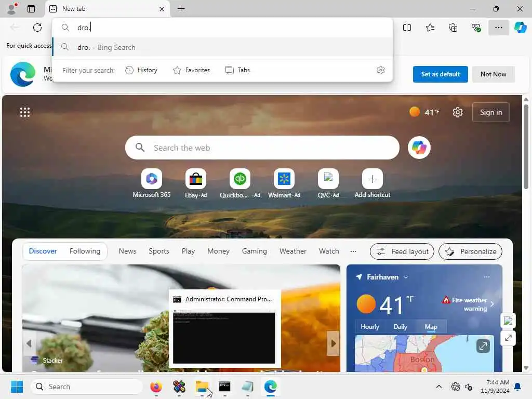Open the Browser essentials heart icon
The height and width of the screenshot is (399, 532).
[x=476, y=28]
